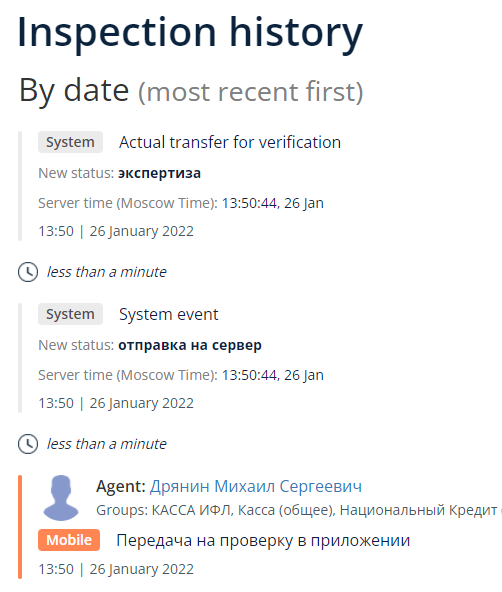Click the System event title
Viewport: 502px width, 592px height.
pos(169,314)
